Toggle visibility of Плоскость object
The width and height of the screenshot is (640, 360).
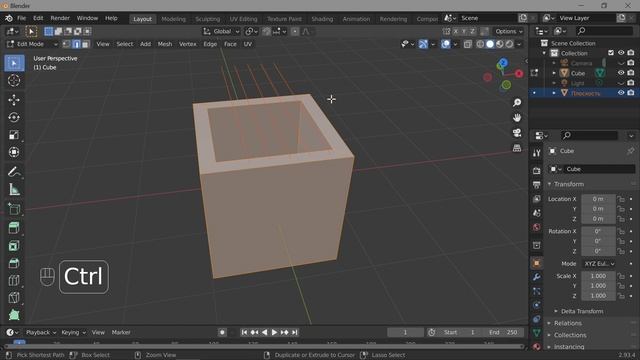(x=621, y=93)
